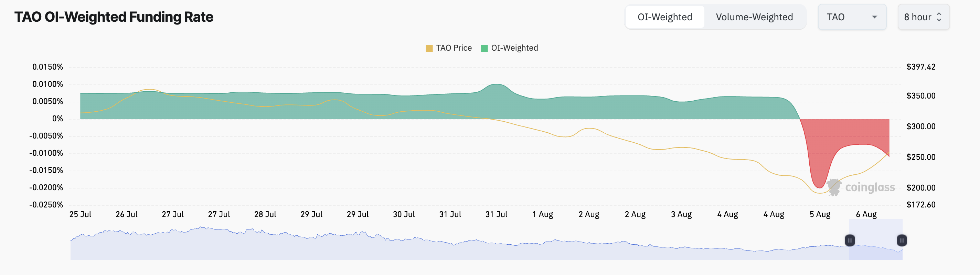Click the TAO OI-Weighted Funding Rate title
Screen dimensions: 980x275
114,17
